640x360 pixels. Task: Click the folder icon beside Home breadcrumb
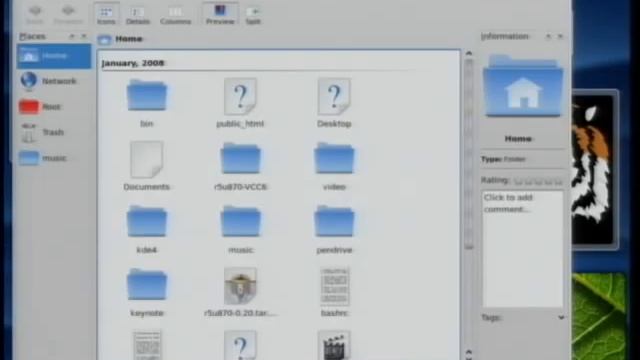(x=104, y=39)
